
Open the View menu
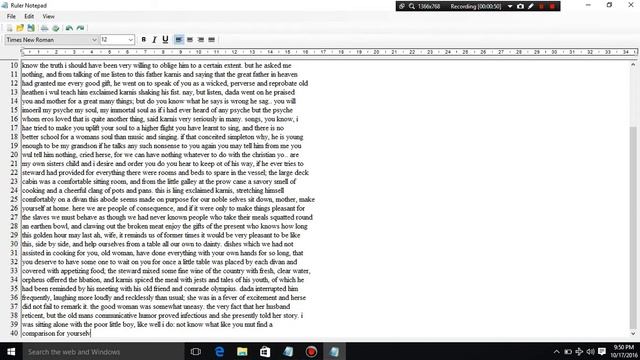pyautogui.click(x=49, y=16)
